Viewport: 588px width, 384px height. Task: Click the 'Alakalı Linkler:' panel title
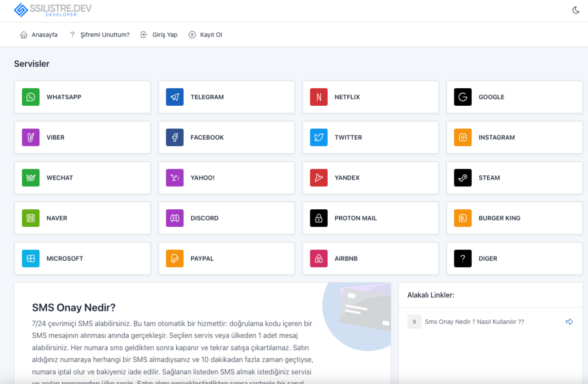tap(431, 295)
